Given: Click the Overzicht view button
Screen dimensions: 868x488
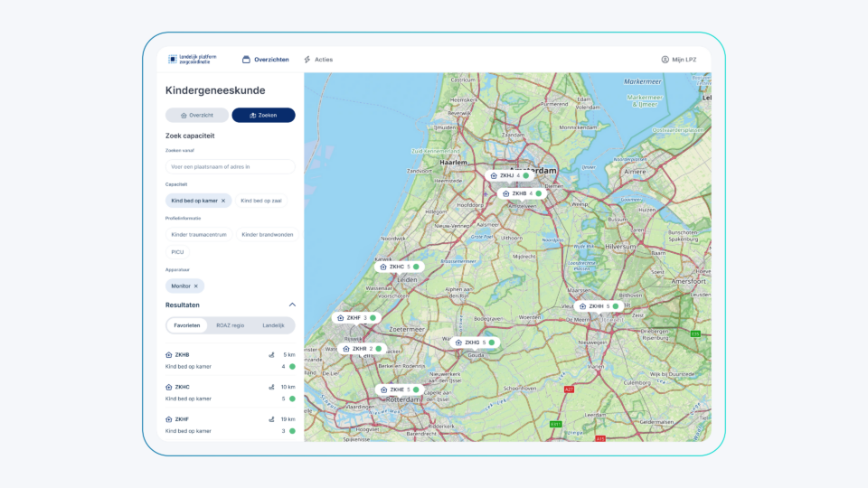Looking at the screenshot, I should [197, 115].
